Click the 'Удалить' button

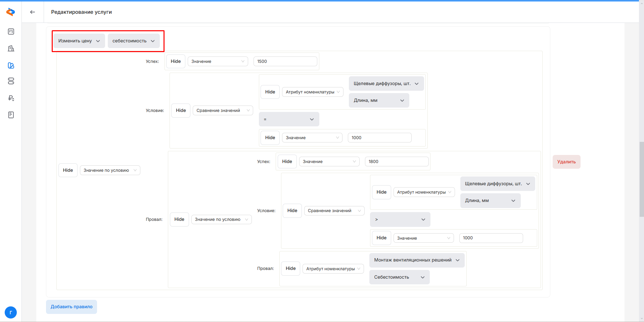pos(566,162)
